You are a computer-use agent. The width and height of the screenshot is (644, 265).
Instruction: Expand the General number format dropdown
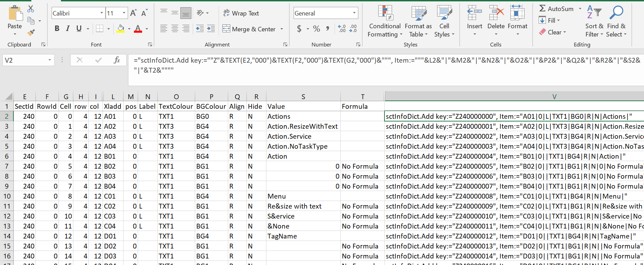click(354, 13)
